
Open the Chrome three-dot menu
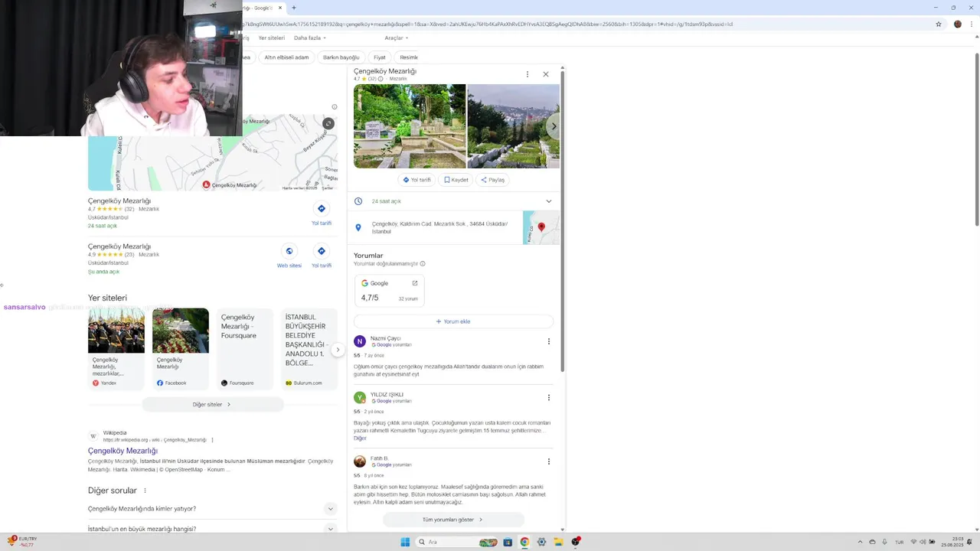[970, 24]
